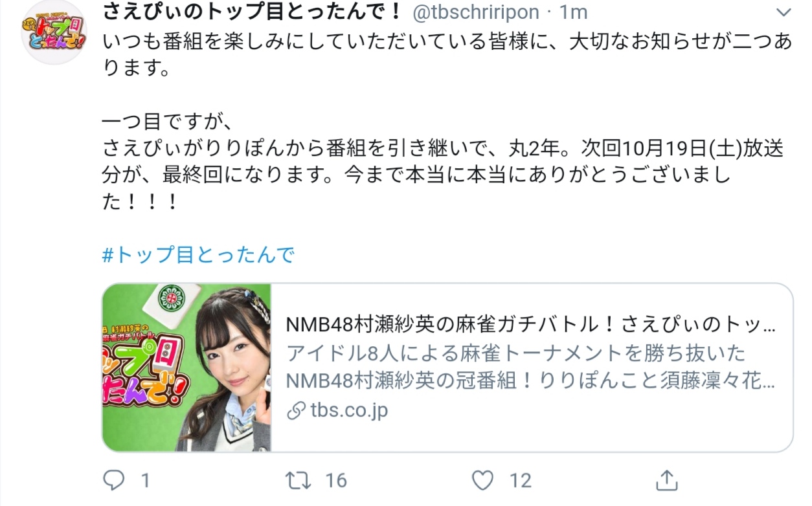Click the tbs.co.jp domain link
Image resolution: width=812 pixels, height=506 pixels.
(348, 410)
